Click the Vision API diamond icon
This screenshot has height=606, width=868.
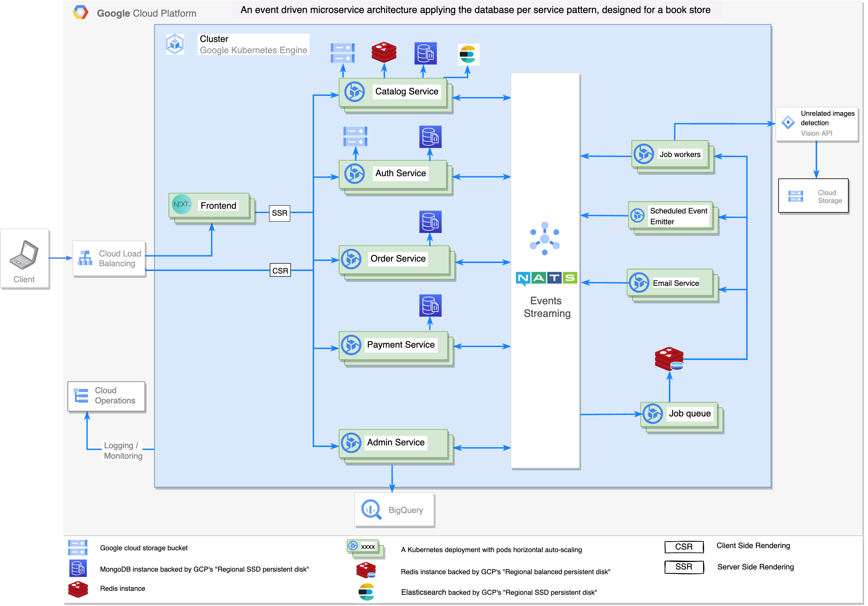[788, 122]
